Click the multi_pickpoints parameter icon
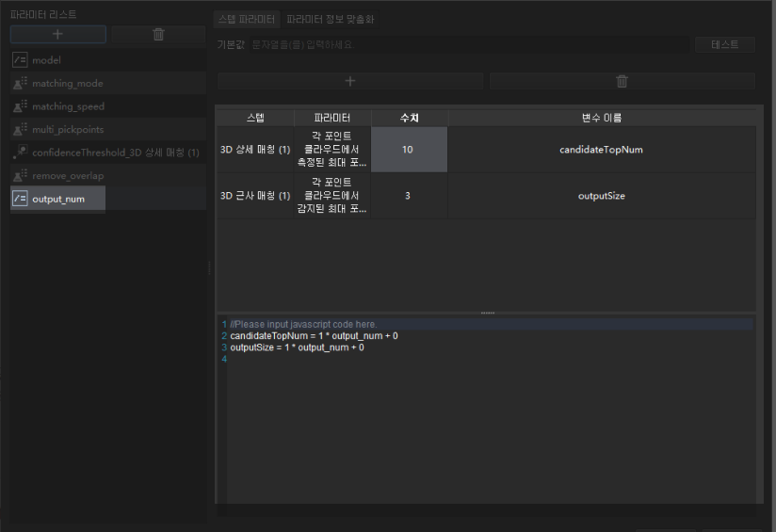This screenshot has height=532, width=776. (20, 129)
